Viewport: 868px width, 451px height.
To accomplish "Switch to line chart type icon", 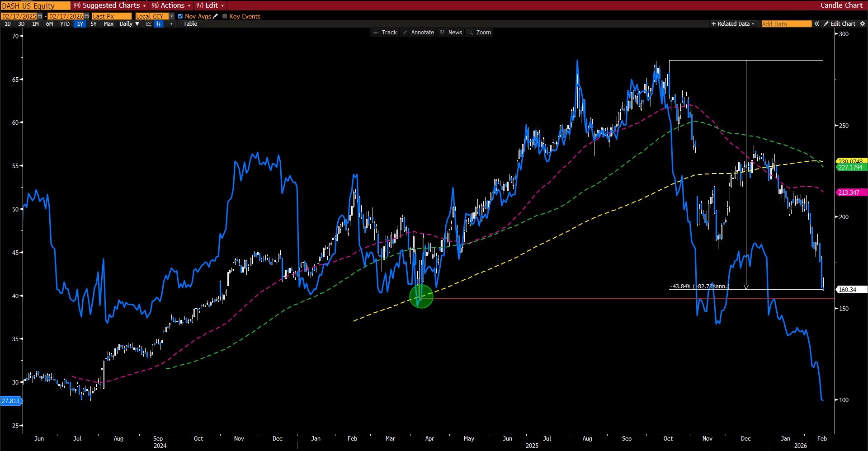I will click(149, 24).
